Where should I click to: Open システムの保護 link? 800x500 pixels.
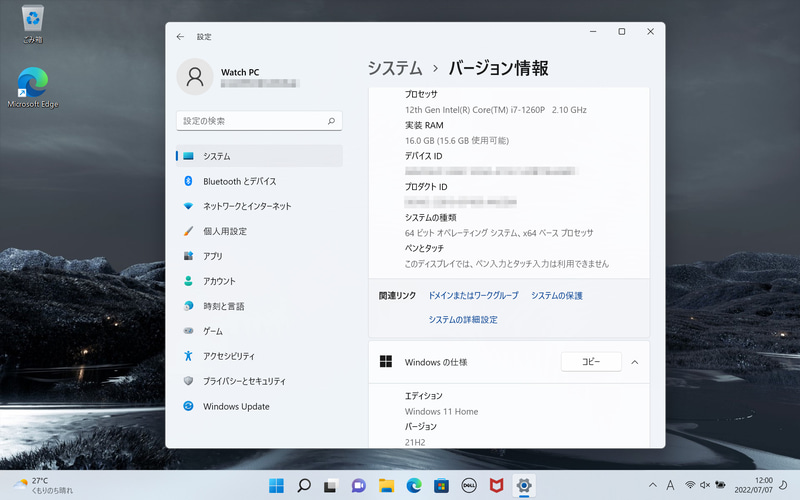(557, 295)
